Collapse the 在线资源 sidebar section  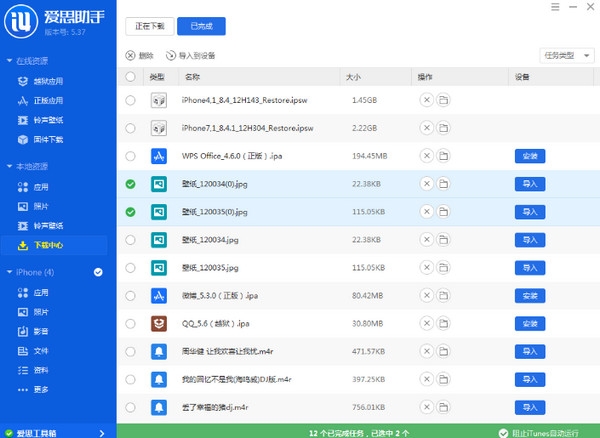(9, 62)
